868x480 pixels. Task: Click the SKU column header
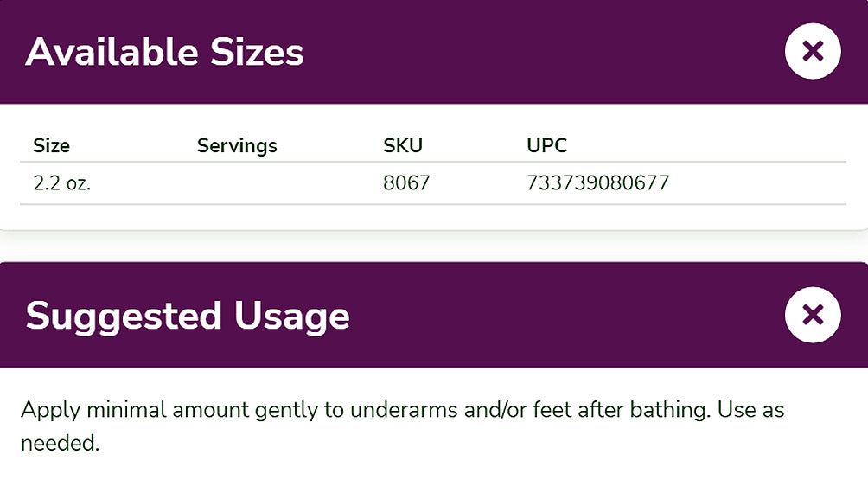403,145
